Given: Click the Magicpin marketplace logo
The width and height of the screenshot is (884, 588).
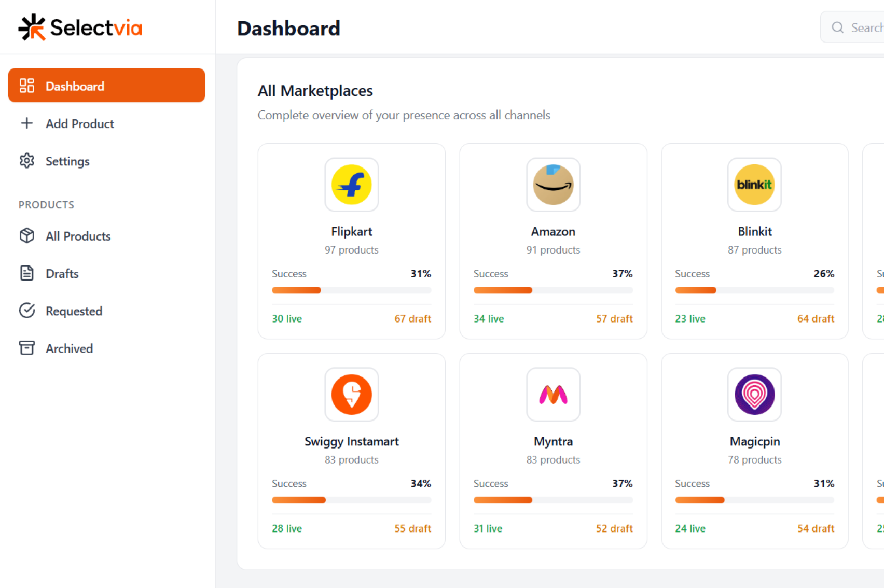Looking at the screenshot, I should pyautogui.click(x=754, y=395).
